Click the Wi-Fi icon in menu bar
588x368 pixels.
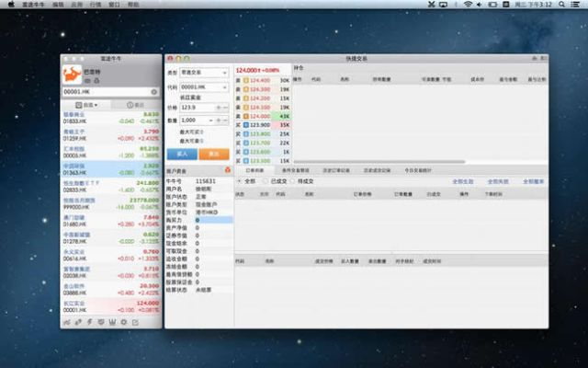point(467,5)
